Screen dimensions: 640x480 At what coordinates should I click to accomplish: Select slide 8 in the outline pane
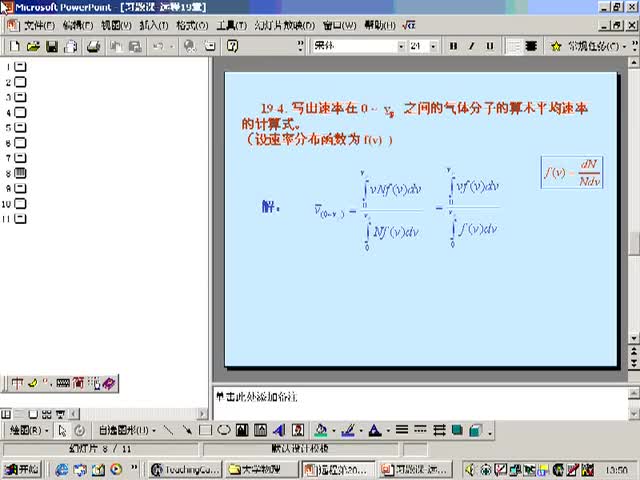[x=20, y=173]
